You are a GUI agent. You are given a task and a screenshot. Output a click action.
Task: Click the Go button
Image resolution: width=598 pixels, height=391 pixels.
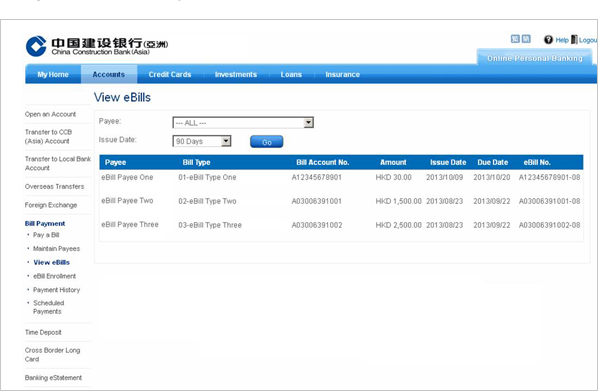267,142
